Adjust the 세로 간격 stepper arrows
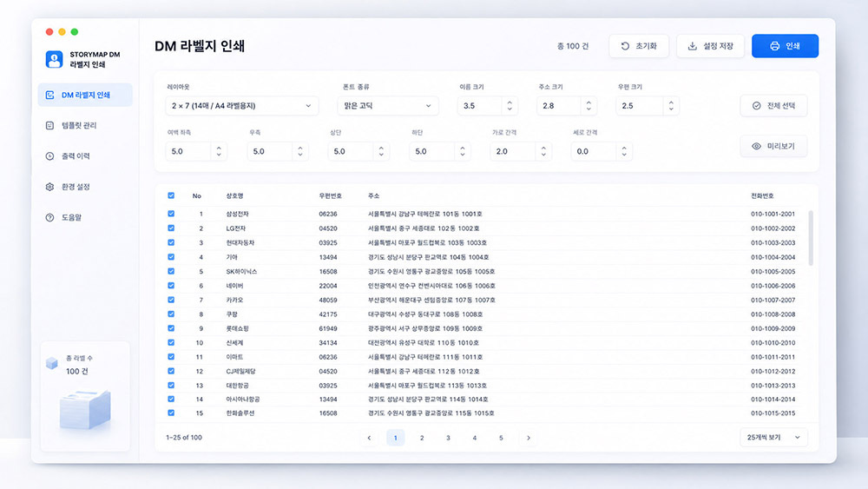The height and width of the screenshot is (489, 868). (624, 151)
